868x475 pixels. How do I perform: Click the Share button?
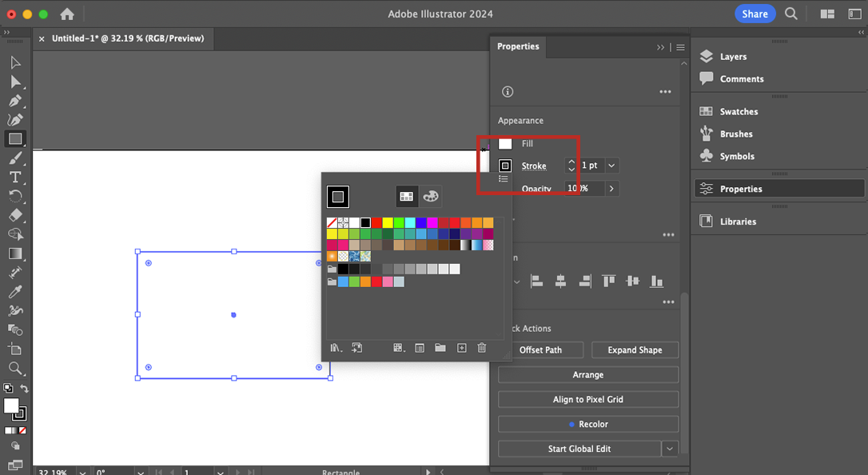755,14
